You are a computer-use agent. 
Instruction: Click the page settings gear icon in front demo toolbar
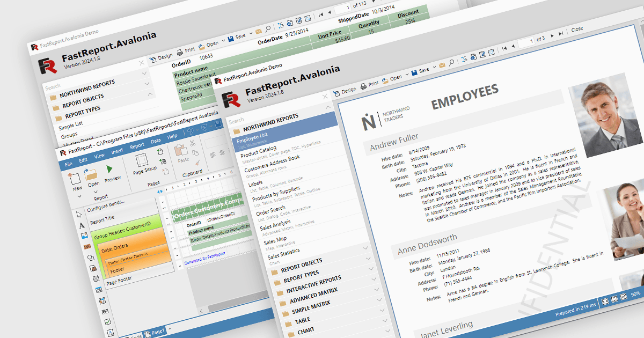click(x=473, y=57)
